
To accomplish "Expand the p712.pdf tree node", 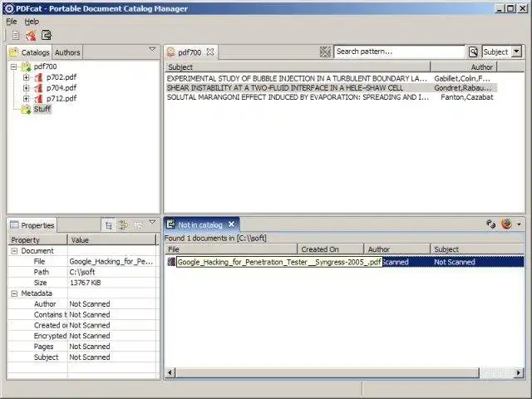I will tap(26, 99).
